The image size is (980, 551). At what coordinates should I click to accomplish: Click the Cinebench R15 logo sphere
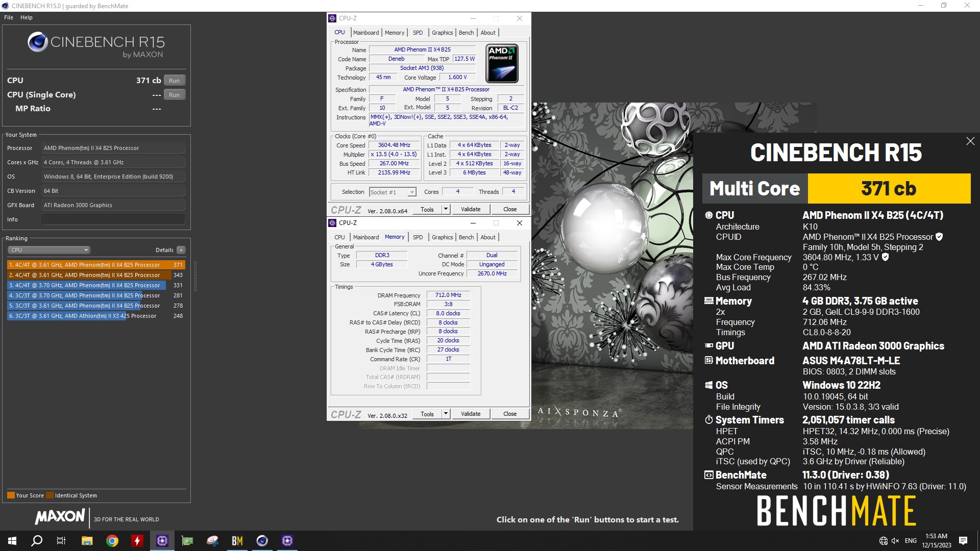38,42
